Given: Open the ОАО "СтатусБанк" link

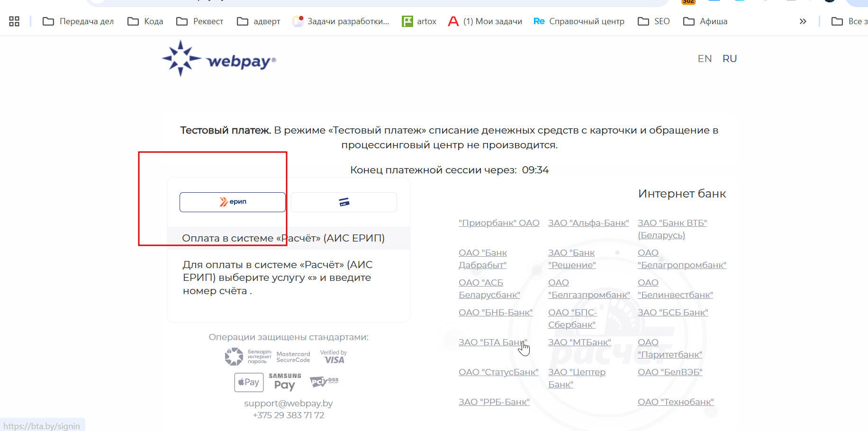Looking at the screenshot, I should pyautogui.click(x=498, y=372).
